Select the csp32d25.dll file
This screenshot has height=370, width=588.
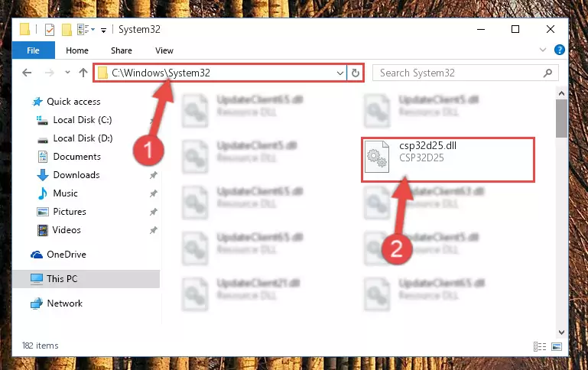[x=448, y=160]
